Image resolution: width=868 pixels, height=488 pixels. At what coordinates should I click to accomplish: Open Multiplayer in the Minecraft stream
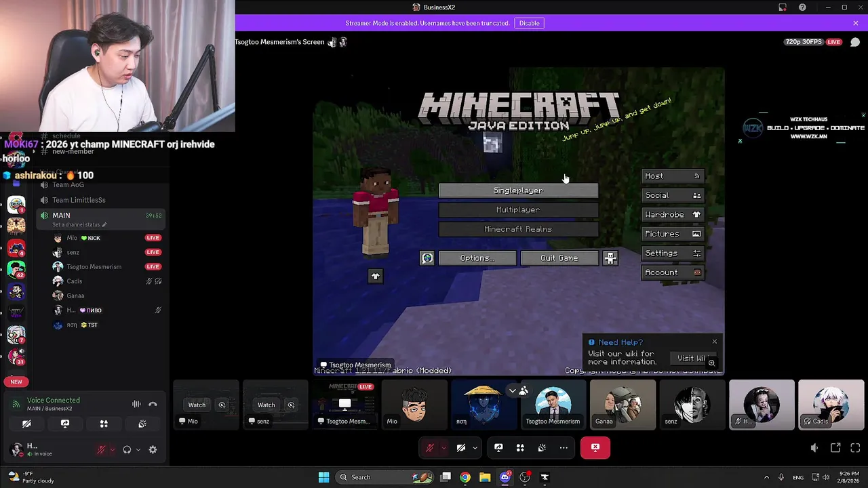point(518,210)
